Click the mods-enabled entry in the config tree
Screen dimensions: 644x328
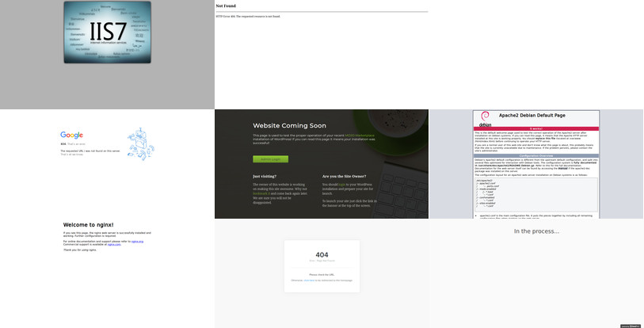click(487, 189)
